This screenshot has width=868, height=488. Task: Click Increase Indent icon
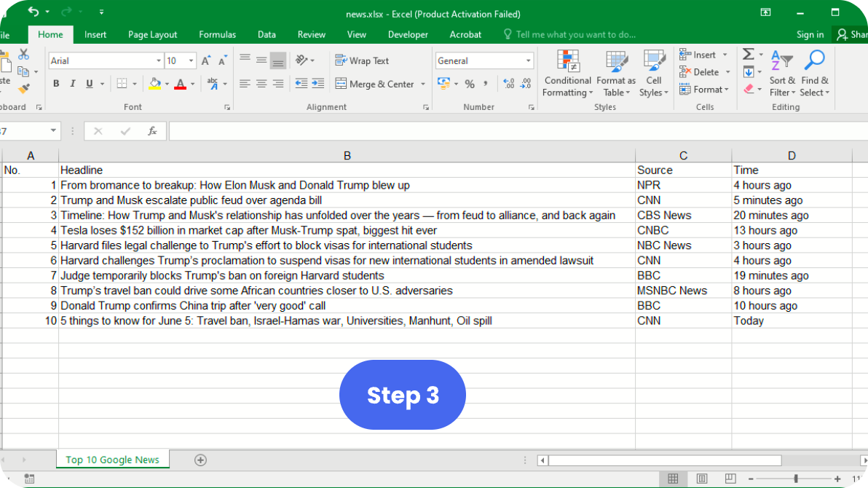tap(317, 84)
